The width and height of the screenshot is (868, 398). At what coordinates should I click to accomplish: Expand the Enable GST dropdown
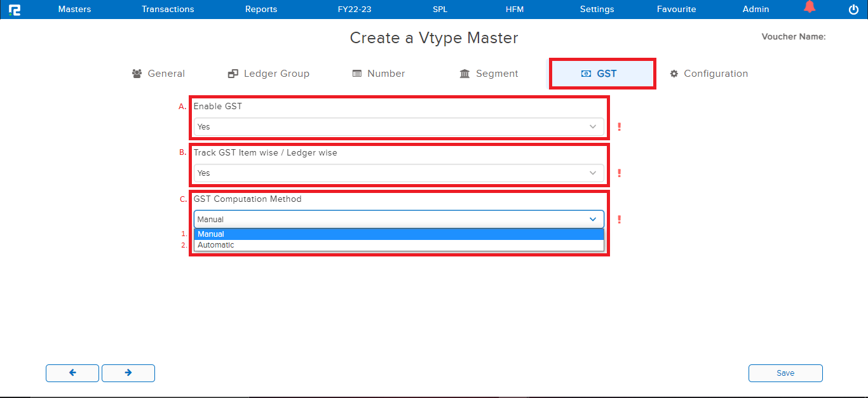398,127
